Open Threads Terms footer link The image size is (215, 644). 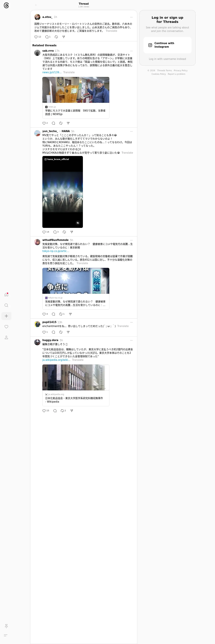(x=164, y=71)
